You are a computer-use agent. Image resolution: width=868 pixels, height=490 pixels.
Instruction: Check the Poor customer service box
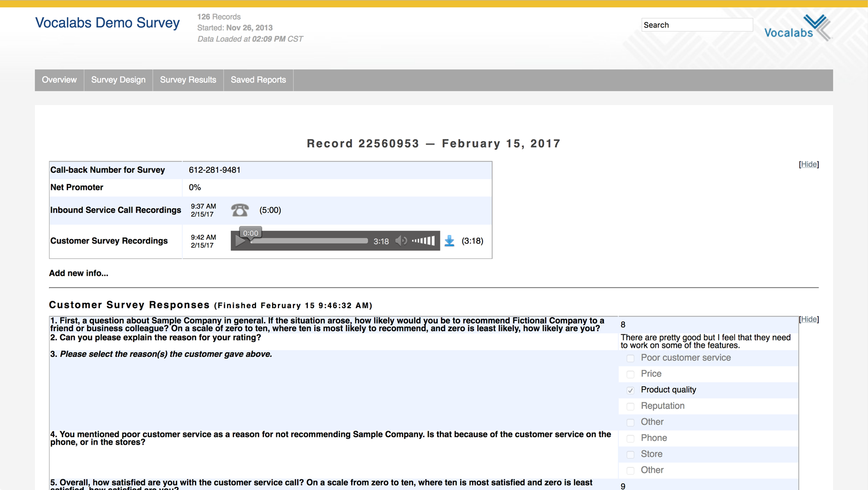pyautogui.click(x=631, y=358)
